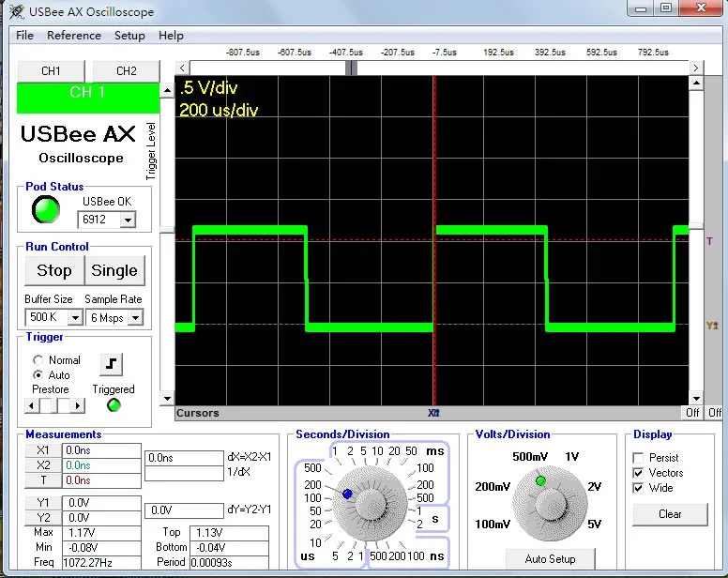
Task: Click trigger level scrollbar up arrow
Action: coord(167,90)
